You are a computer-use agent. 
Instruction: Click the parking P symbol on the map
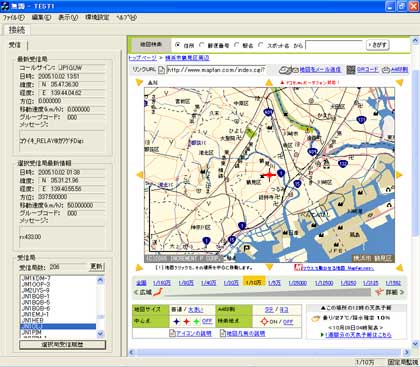point(247,248)
